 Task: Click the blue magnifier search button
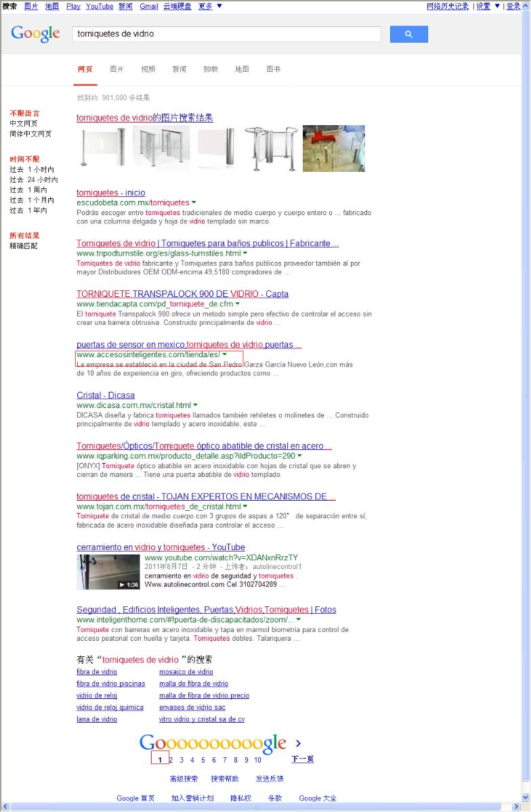coord(408,34)
